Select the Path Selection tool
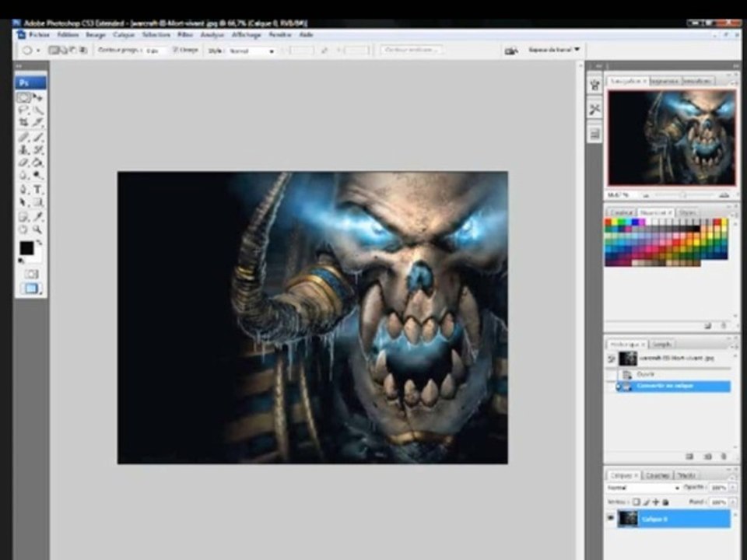Screen dimensions: 747x560 click(x=24, y=202)
